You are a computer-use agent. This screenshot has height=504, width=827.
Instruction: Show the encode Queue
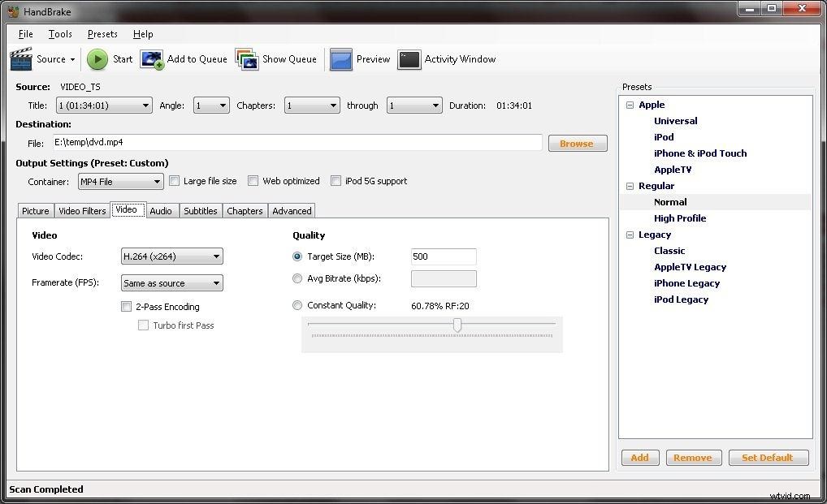(277, 58)
